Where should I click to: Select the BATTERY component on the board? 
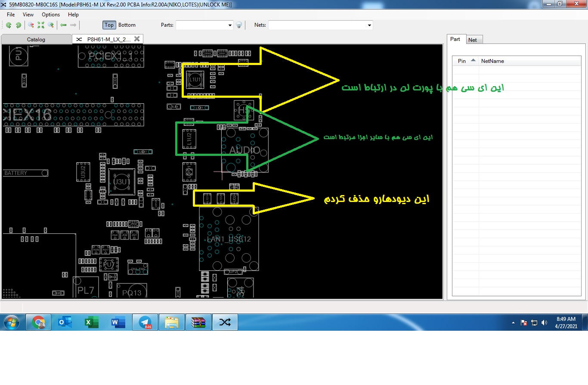[x=25, y=173]
